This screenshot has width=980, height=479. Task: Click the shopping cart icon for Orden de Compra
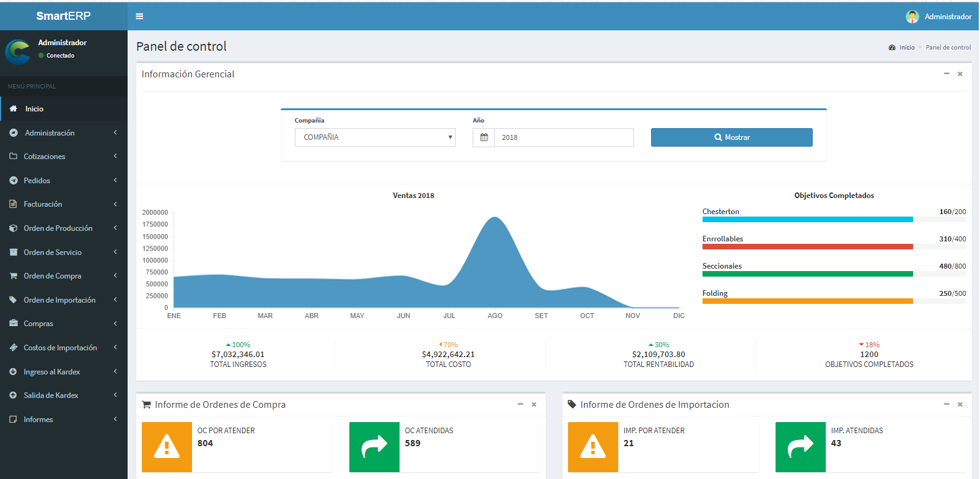tap(13, 276)
